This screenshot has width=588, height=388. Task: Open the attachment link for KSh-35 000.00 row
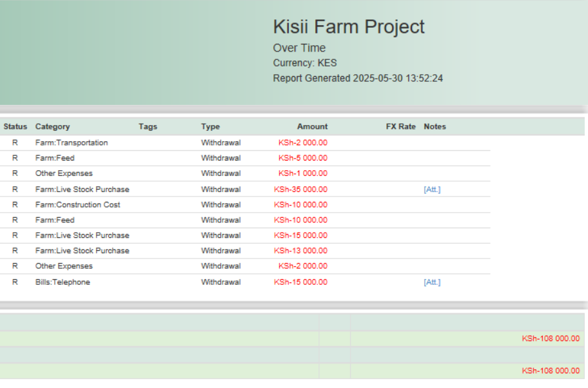(x=432, y=189)
